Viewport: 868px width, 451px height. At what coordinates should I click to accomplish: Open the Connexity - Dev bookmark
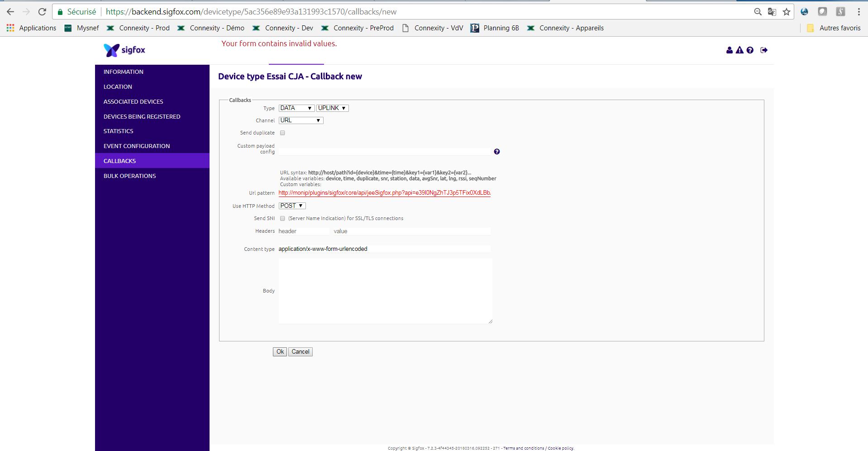(283, 28)
